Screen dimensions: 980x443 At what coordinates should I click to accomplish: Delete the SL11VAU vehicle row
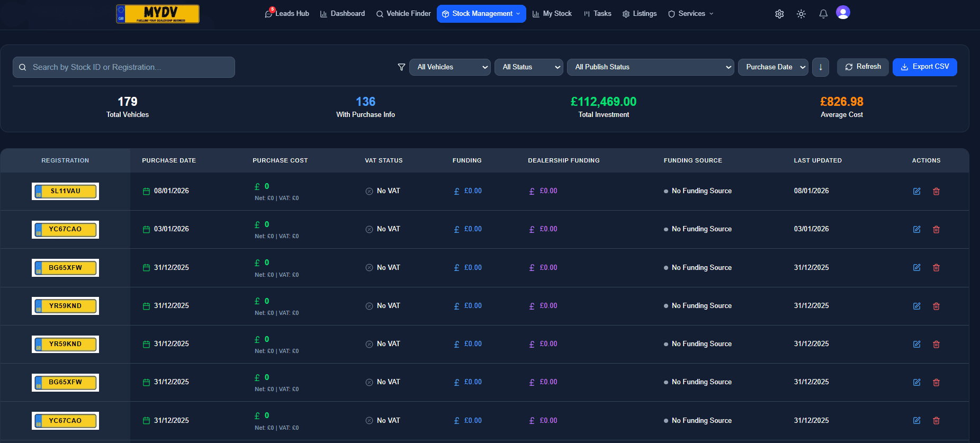pos(936,191)
